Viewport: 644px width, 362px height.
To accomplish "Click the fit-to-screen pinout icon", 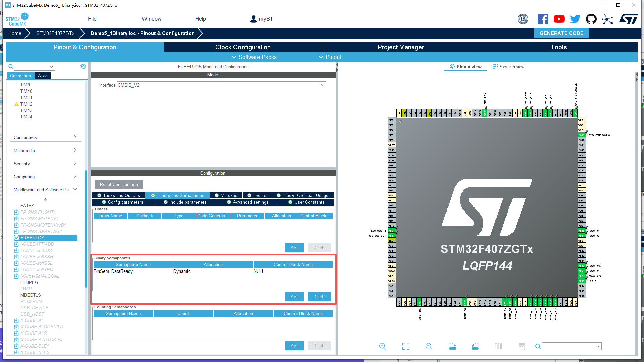I will pos(406,346).
